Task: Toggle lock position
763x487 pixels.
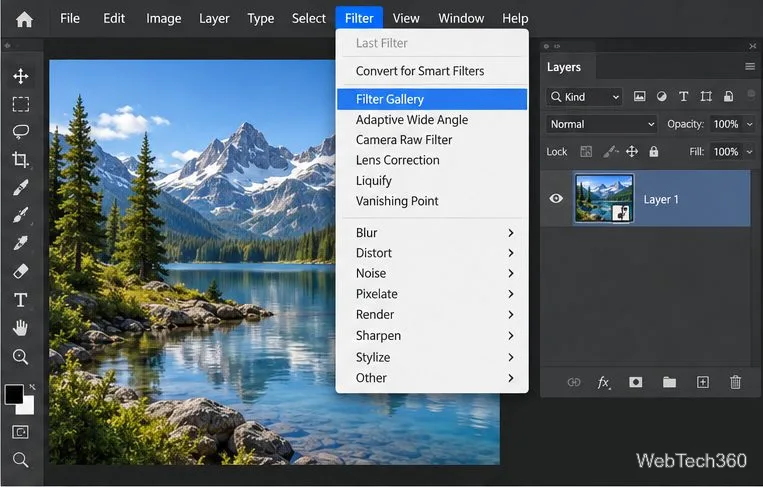Action: tap(632, 152)
